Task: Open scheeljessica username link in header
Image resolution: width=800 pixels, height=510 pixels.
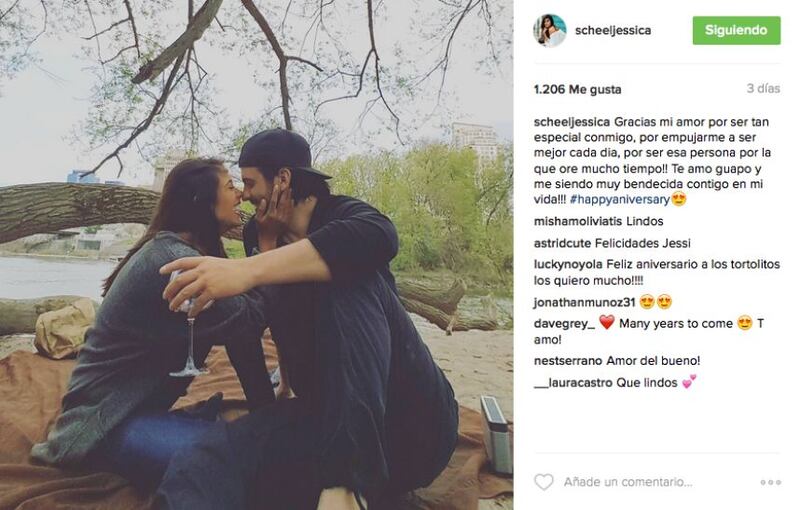Action: point(613,31)
